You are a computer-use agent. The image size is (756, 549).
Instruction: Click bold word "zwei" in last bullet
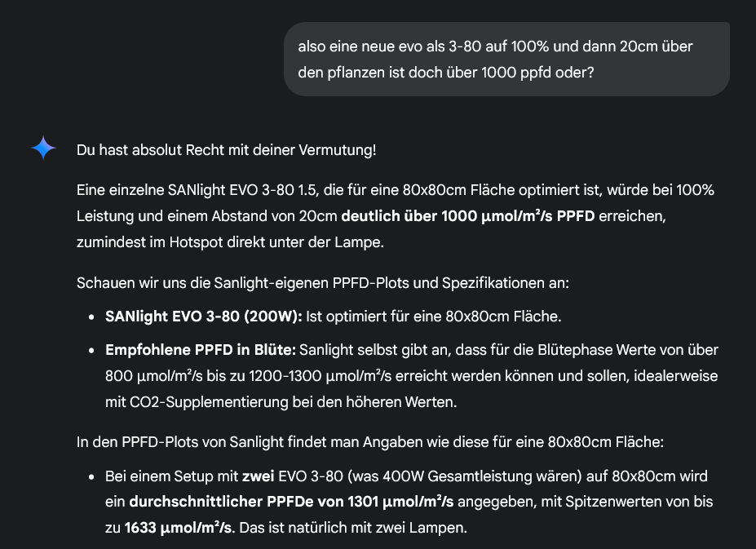(x=258, y=476)
